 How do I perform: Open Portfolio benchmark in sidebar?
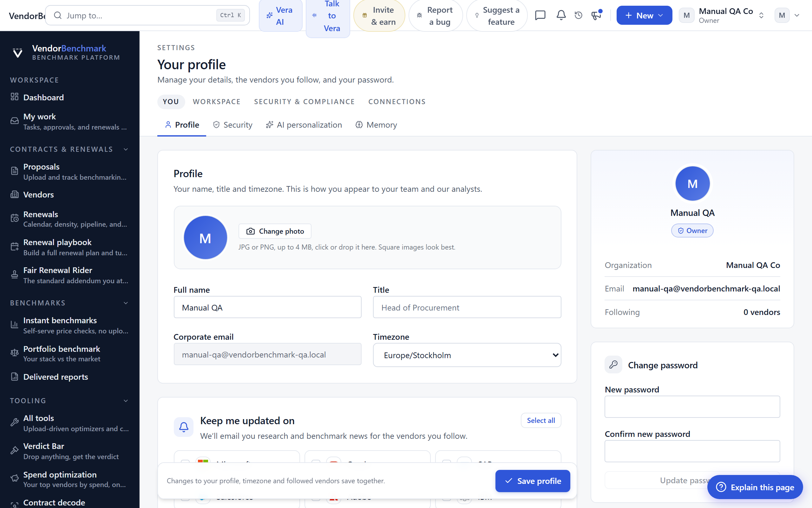(x=69, y=353)
